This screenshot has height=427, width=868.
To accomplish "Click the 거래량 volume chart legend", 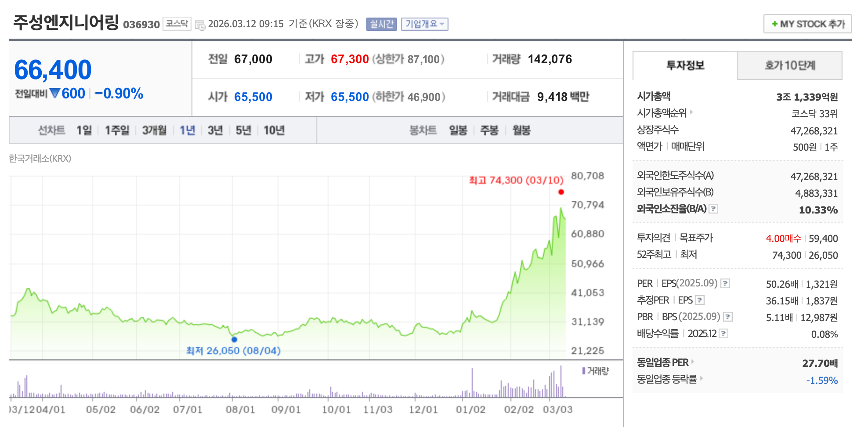I will coord(596,371).
